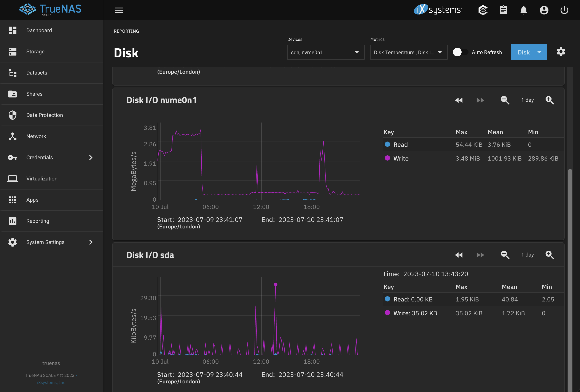Zoom in on nvme0n1 Disk I/O chart
Viewport: 580px width, 392px height.
click(x=550, y=100)
